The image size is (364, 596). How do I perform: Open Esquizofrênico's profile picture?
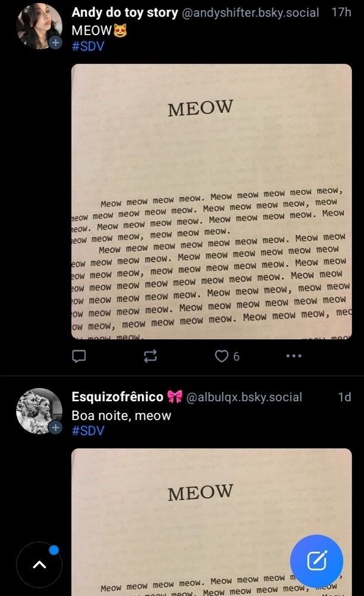pyautogui.click(x=39, y=411)
